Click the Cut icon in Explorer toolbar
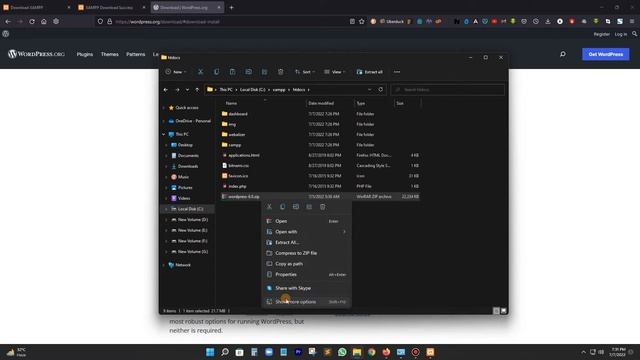640x360 pixels. click(x=200, y=72)
